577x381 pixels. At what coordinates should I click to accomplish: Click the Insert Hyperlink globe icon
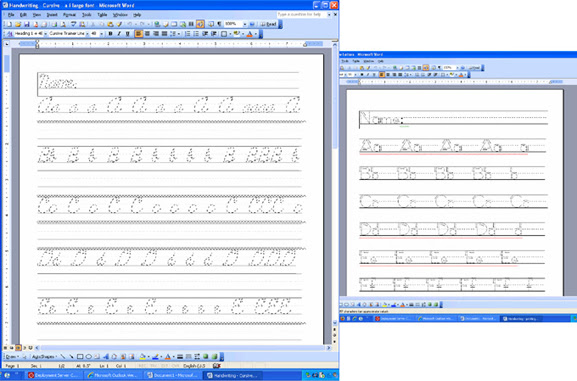tap(157, 24)
